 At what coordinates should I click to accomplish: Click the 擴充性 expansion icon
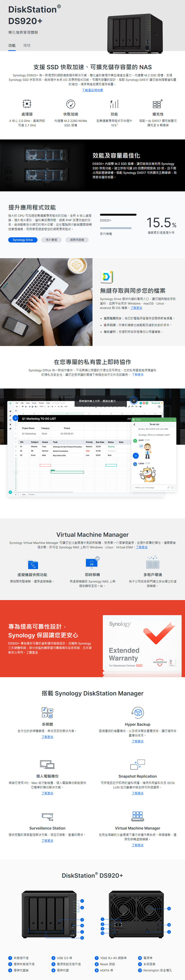tap(158, 103)
